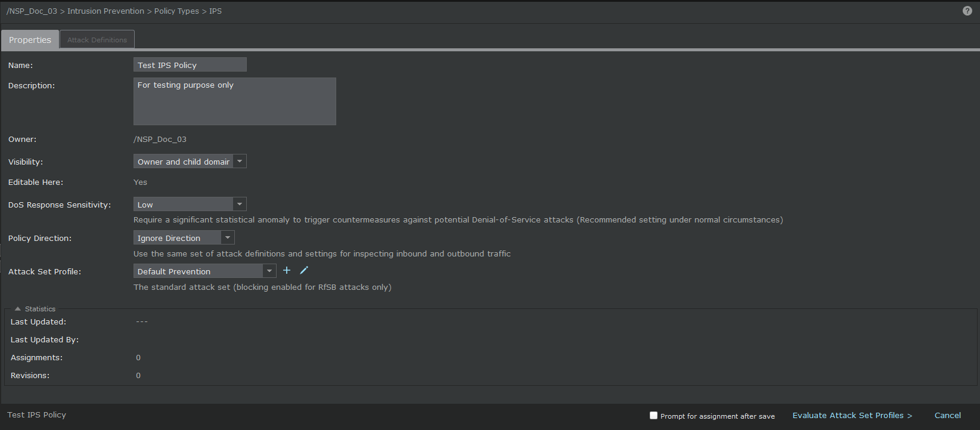Click the Assignments label
This screenshot has height=430, width=980.
click(36, 357)
